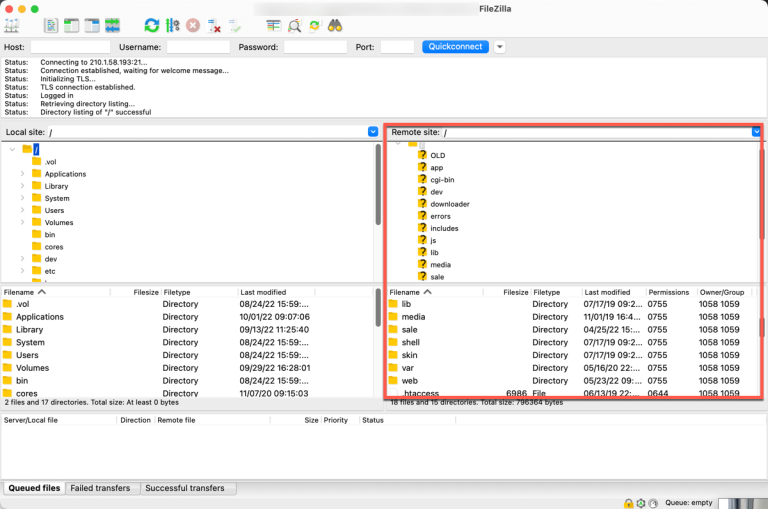Toggle local directory tree display icon

[72, 25]
